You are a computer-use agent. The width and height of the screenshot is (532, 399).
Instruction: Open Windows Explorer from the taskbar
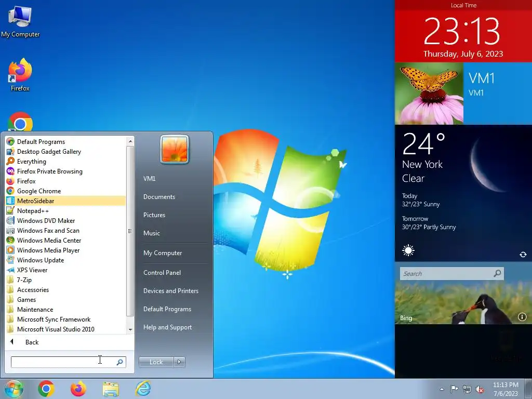coord(111,389)
